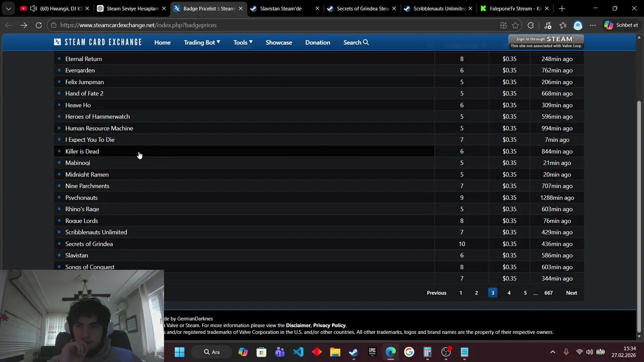644x362 pixels.
Task: Open OBS Studio from the taskbar
Action: (446, 352)
